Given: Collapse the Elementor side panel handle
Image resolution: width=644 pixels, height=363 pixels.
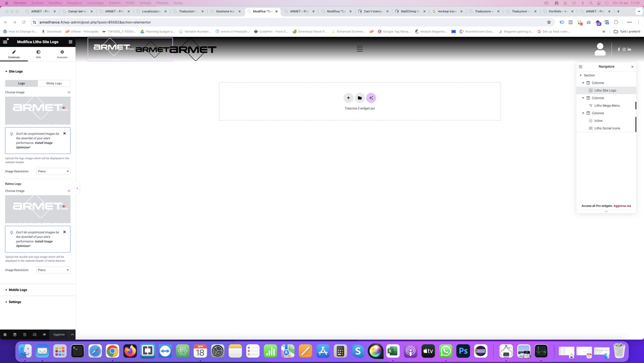Looking at the screenshot, I should pos(77,188).
